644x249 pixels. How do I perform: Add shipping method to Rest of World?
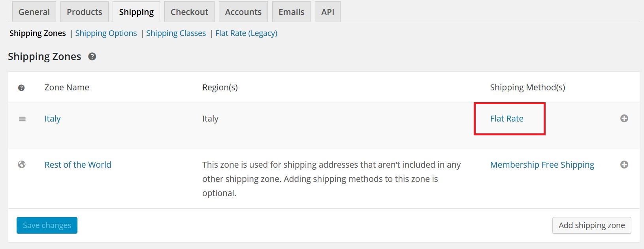tap(624, 165)
